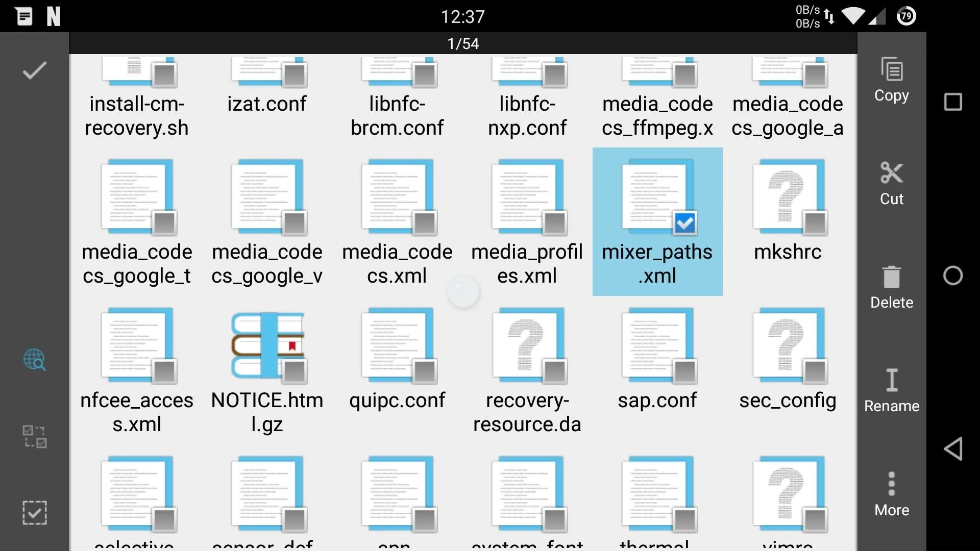Check the sec_config checkbox
The height and width of the screenshot is (551, 980).
click(815, 371)
